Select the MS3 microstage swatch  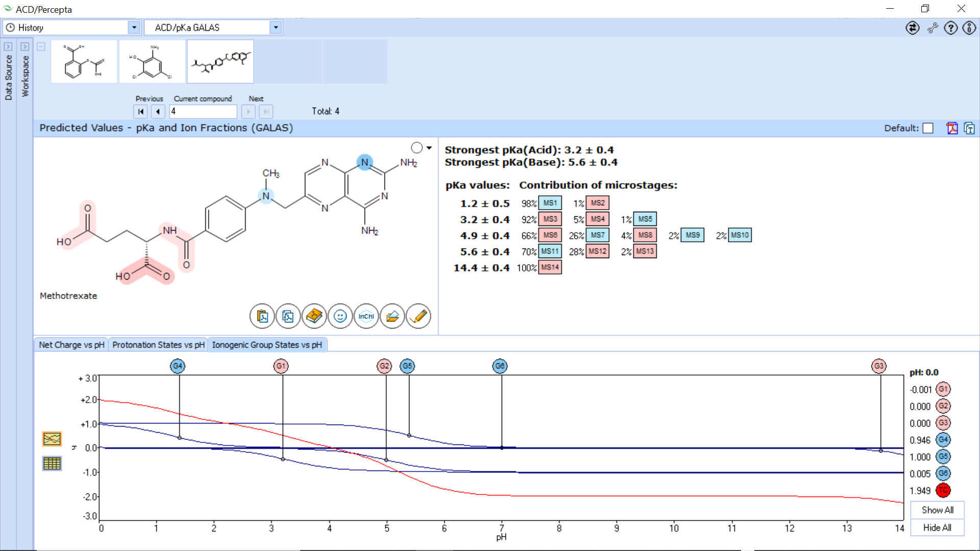[x=550, y=219]
